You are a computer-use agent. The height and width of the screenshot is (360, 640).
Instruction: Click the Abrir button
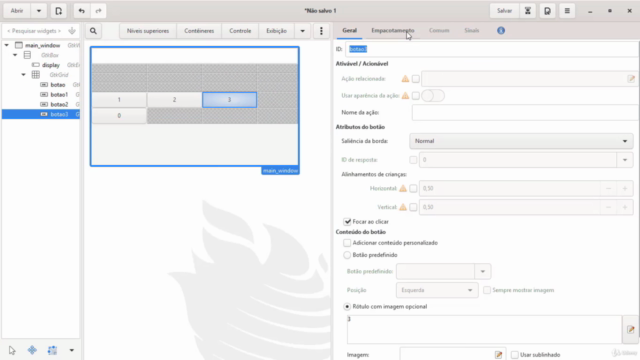pos(17,11)
